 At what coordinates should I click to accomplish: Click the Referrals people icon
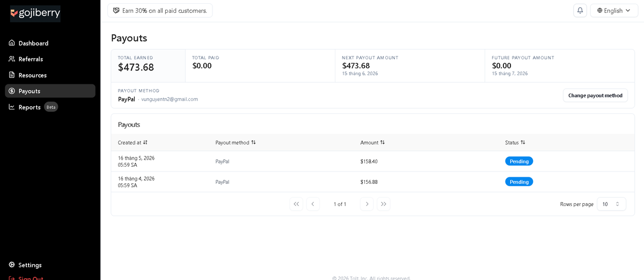[12, 59]
